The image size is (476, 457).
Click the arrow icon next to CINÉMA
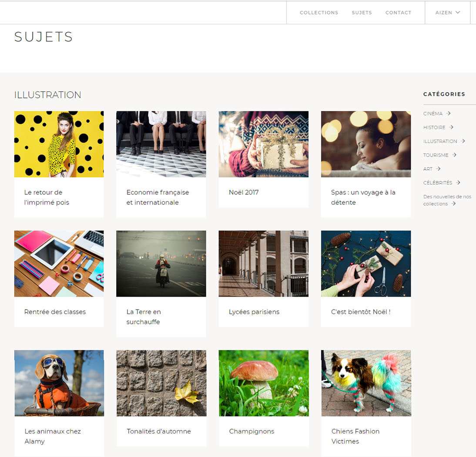point(449,113)
